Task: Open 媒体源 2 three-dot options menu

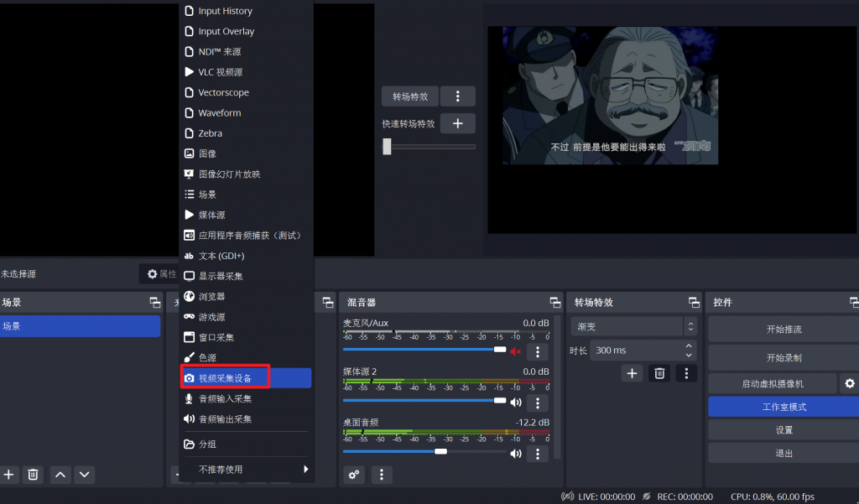Action: pos(538,403)
